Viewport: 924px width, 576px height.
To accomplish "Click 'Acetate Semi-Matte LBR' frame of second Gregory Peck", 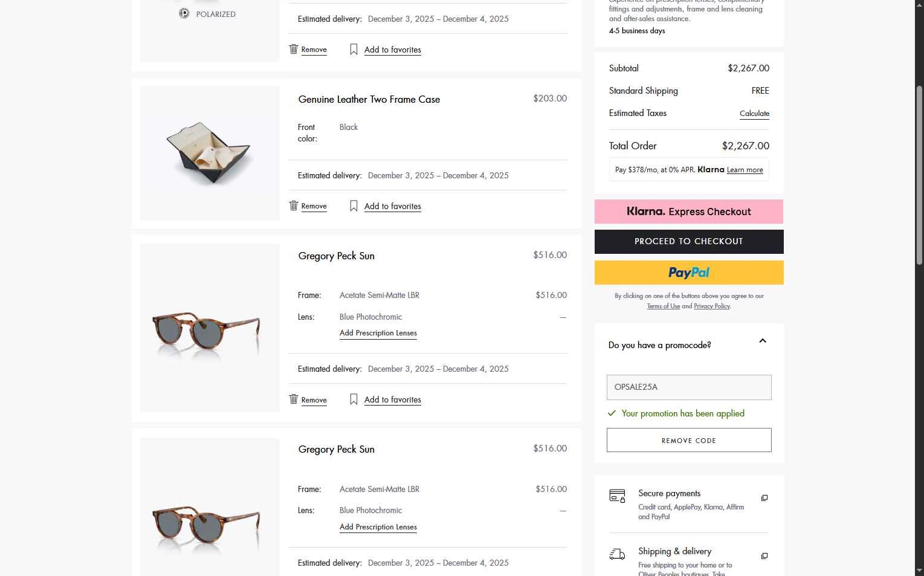I will click(x=380, y=489).
